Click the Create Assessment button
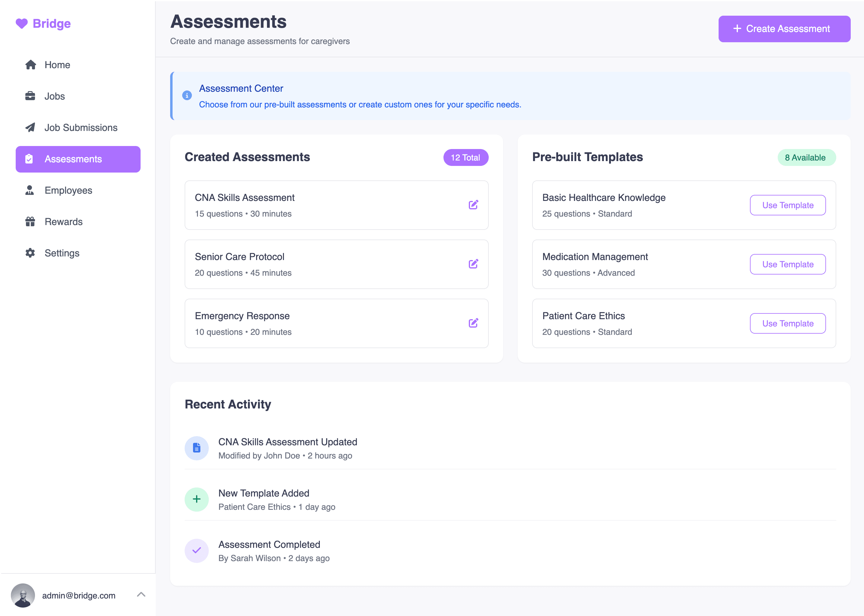The image size is (864, 616). coord(784,29)
